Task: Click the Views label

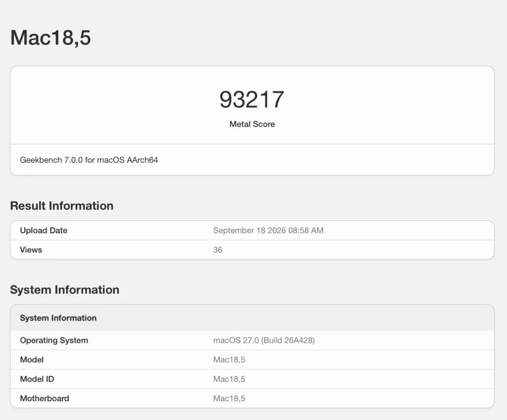Action: tap(31, 250)
